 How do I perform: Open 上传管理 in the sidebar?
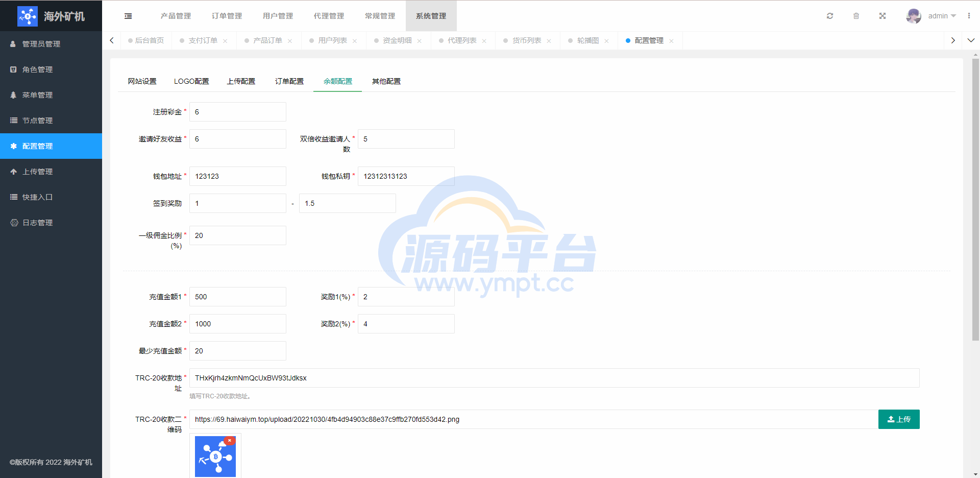(51, 172)
